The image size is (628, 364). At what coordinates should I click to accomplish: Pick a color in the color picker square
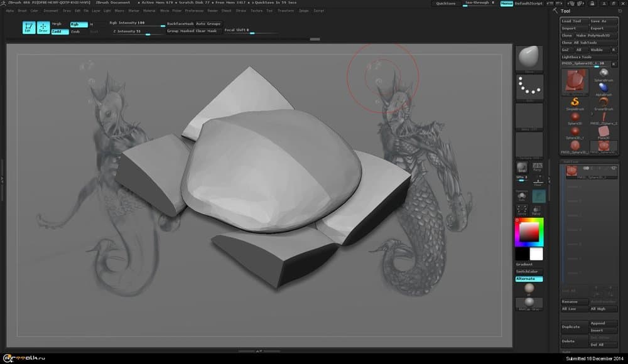point(529,233)
